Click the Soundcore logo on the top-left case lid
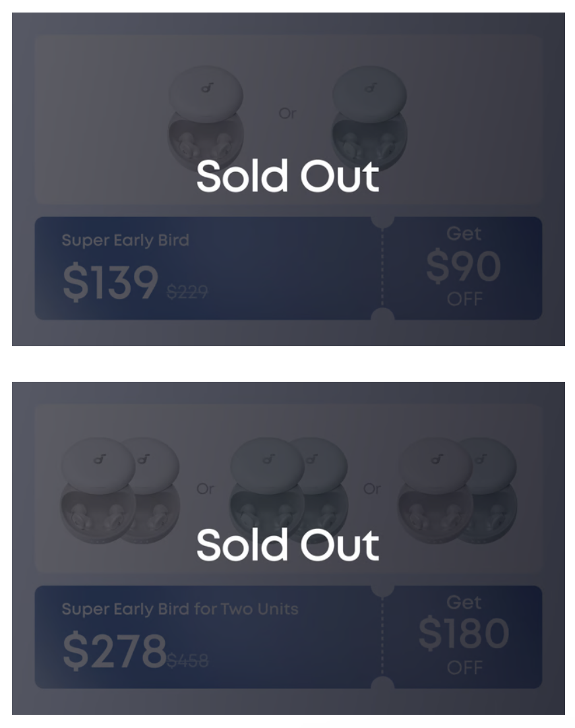Screen dimensions: 575x728 (x=205, y=88)
